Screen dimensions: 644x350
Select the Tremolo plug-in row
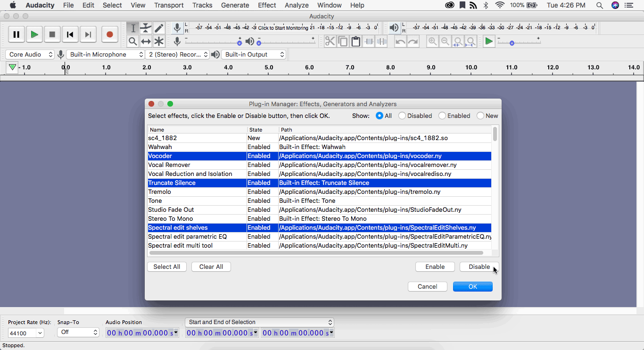click(x=197, y=192)
